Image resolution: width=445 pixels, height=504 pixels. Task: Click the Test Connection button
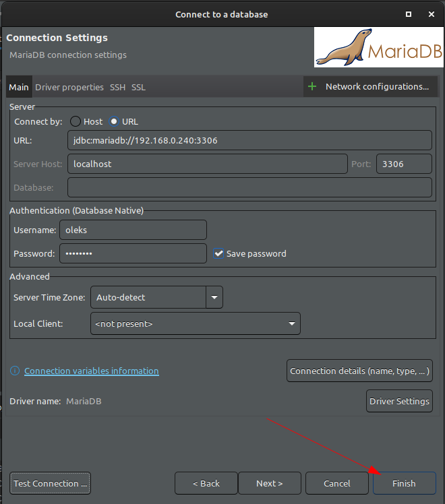50,483
